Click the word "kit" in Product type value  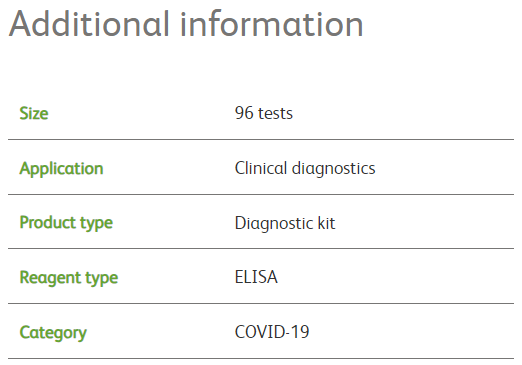point(326,223)
